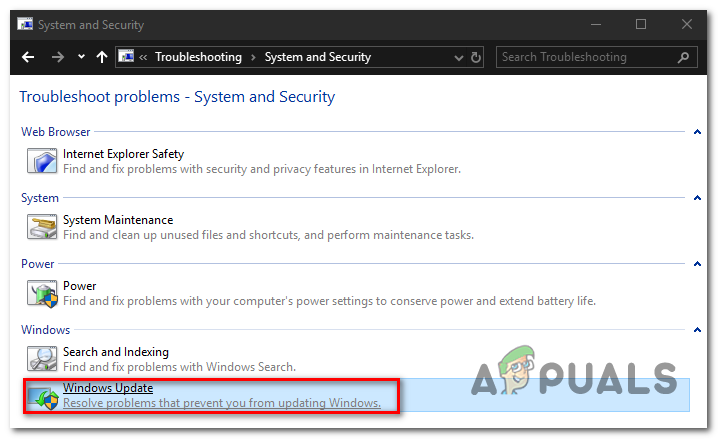The image size is (718, 439).
Task: Collapse the System group
Action: (x=696, y=198)
